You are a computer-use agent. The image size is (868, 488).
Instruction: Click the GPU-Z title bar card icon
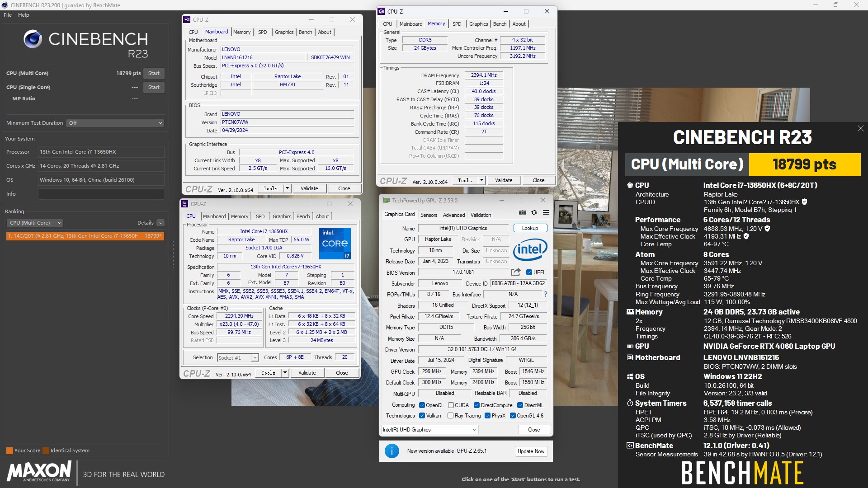386,200
